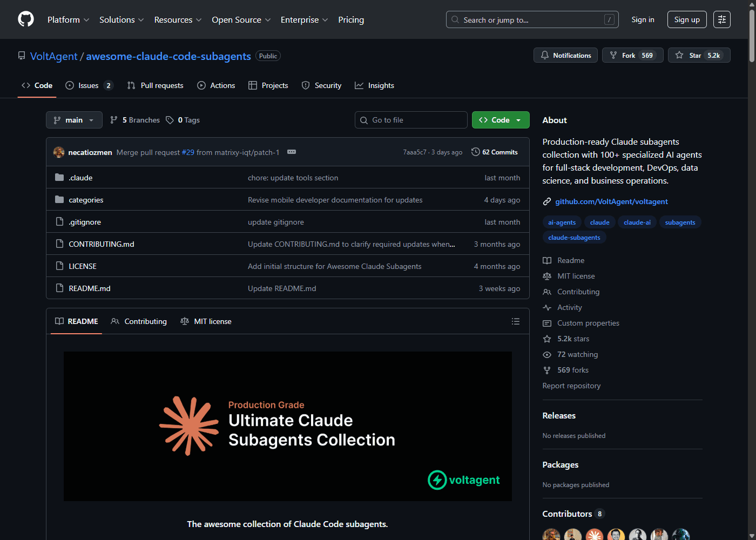Open the README outline list icon
The height and width of the screenshot is (540, 756).
point(516,321)
